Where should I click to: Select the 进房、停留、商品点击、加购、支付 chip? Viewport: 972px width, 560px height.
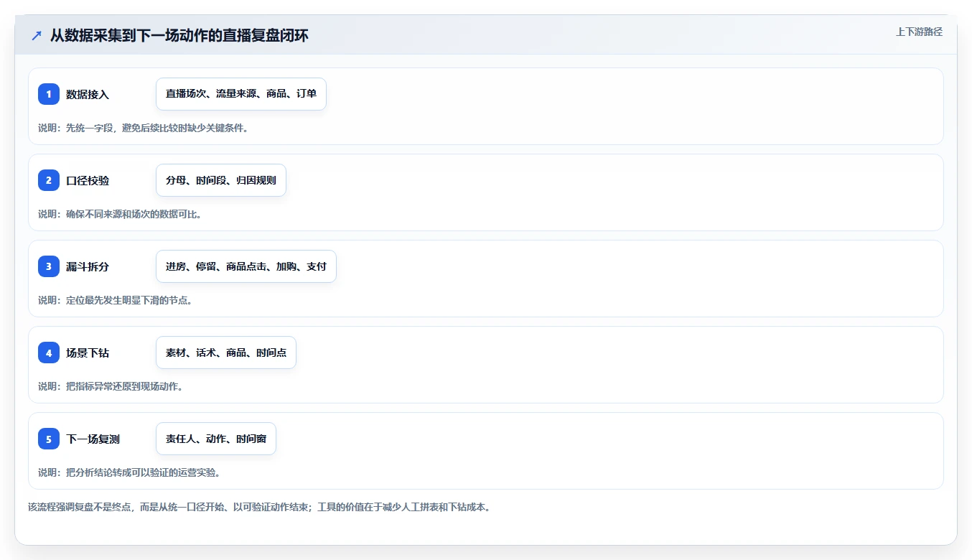click(x=246, y=266)
